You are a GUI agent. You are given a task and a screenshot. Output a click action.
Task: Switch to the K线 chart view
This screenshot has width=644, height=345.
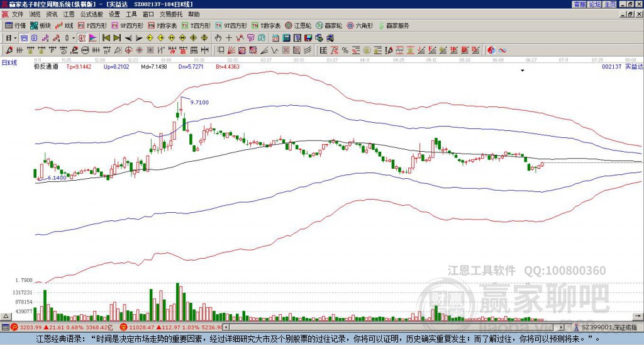(64, 25)
